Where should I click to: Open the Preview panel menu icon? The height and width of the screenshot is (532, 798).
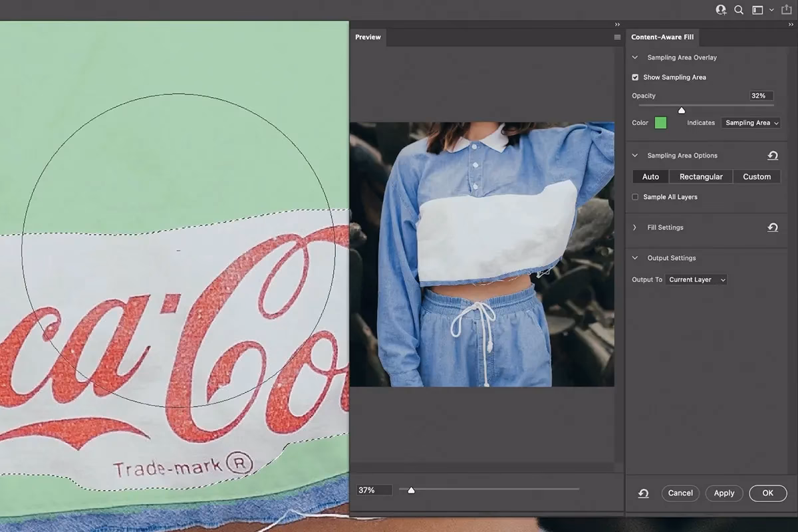(x=617, y=37)
